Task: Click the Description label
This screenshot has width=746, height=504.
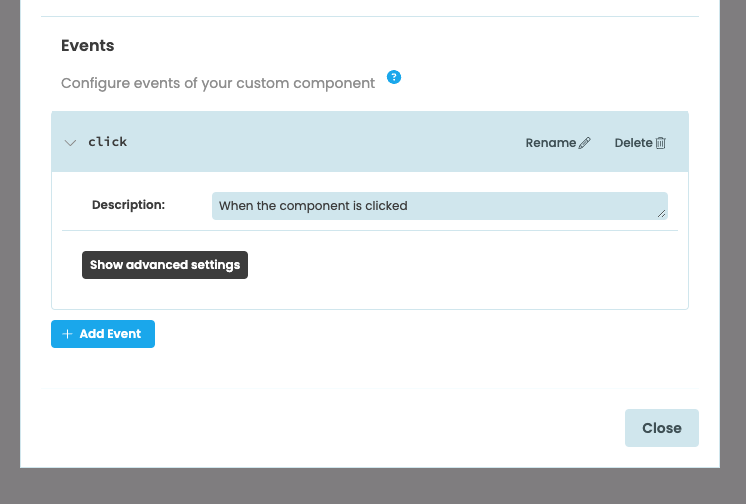Action: [x=128, y=205]
